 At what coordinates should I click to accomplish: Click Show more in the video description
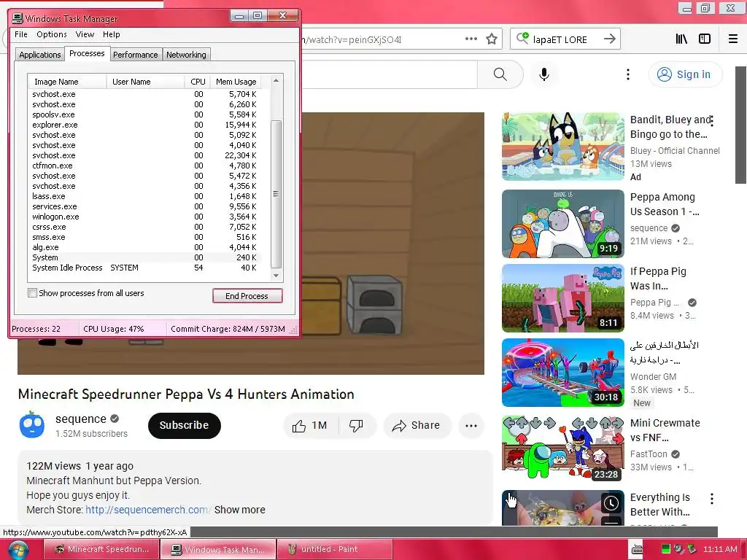[239, 510]
